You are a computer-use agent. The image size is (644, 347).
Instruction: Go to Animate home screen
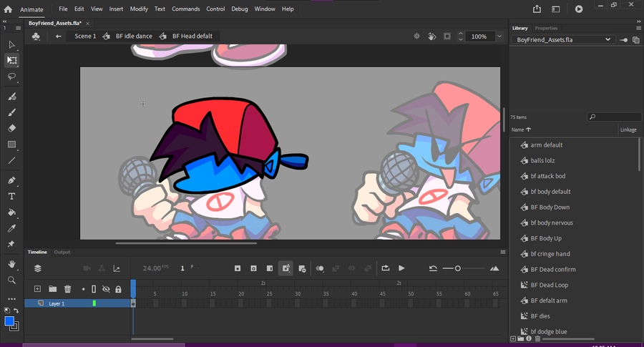(x=8, y=9)
